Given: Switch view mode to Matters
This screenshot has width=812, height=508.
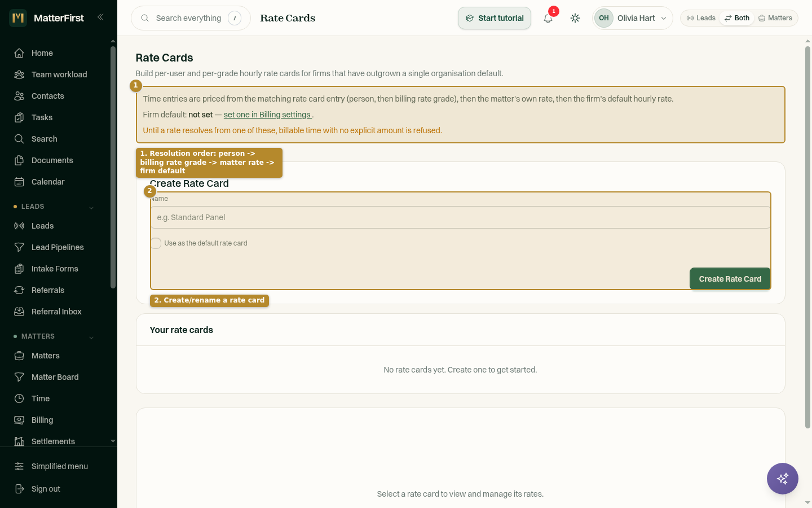Looking at the screenshot, I should click(775, 18).
